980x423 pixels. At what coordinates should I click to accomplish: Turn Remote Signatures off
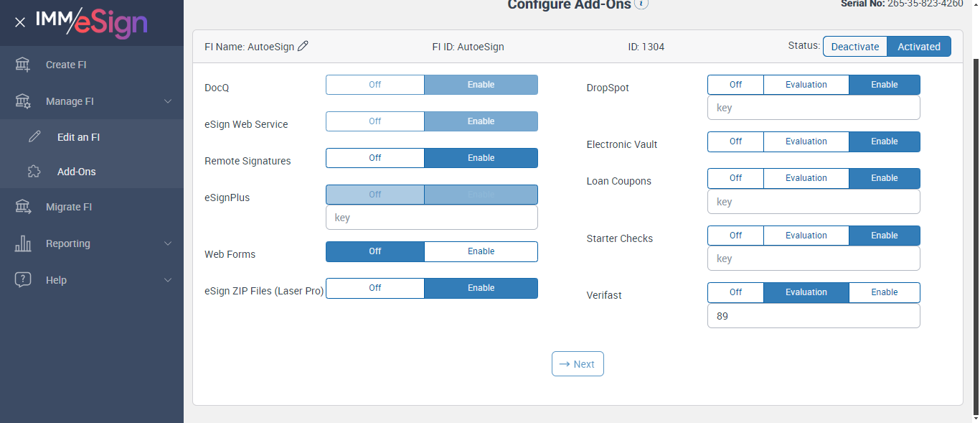coord(375,158)
